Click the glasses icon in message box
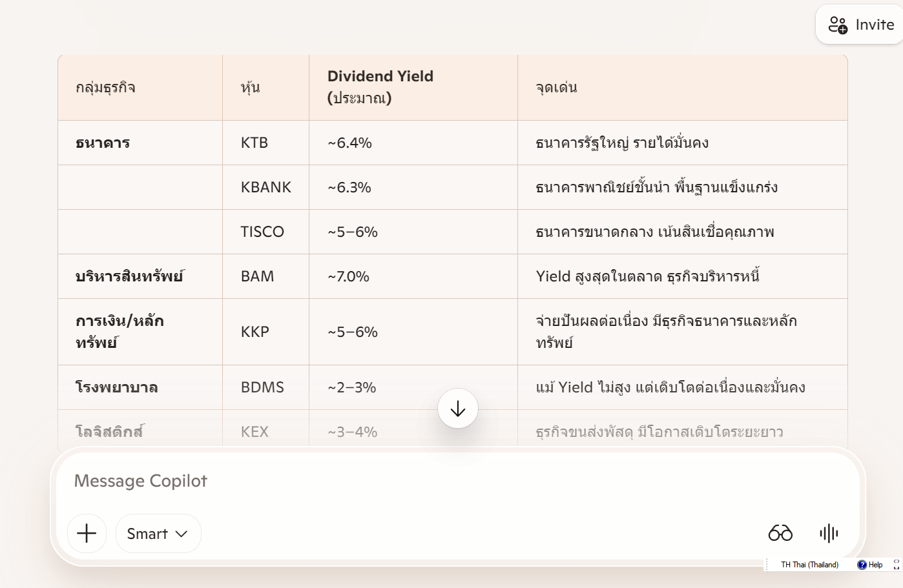 point(780,533)
